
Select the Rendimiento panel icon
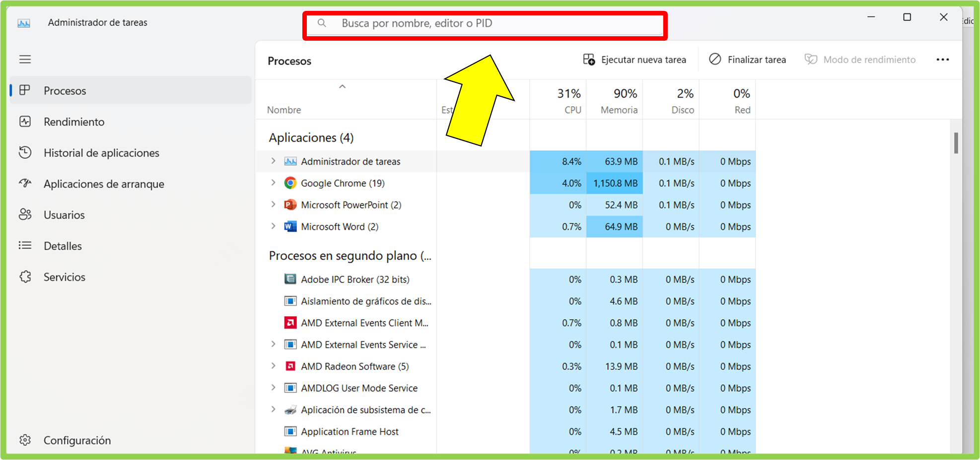[x=25, y=122]
